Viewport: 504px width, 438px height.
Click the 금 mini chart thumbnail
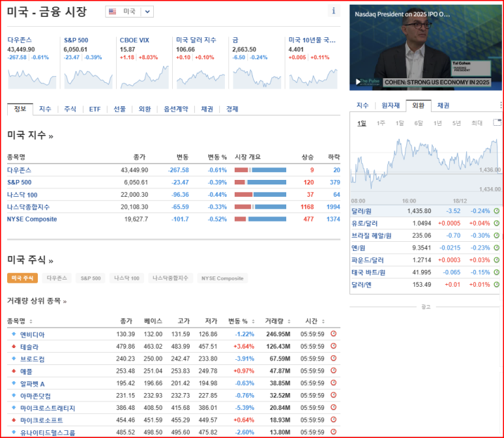[257, 78]
